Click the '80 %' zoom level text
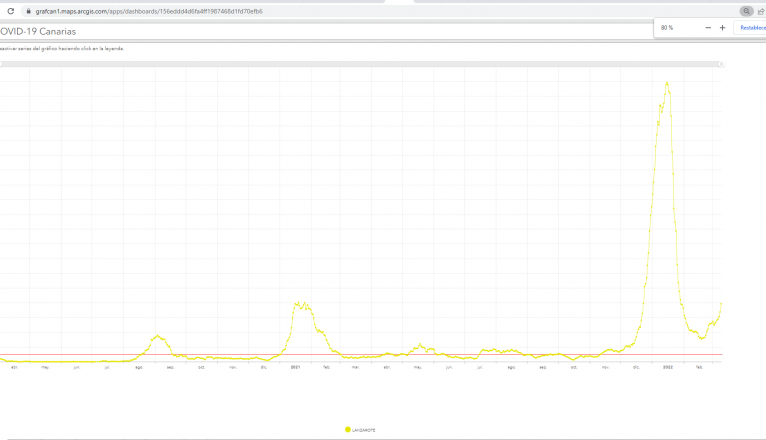 (667, 28)
